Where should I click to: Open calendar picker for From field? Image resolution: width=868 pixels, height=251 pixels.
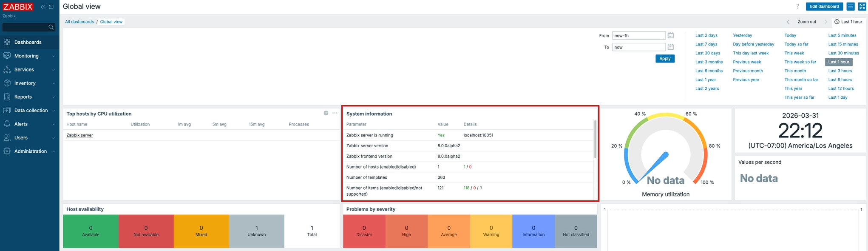[x=670, y=36]
